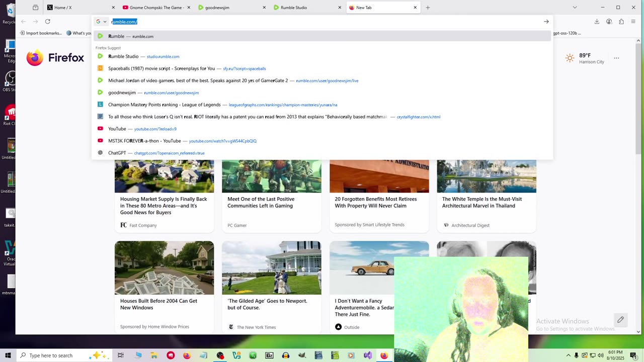Pick the MST3K FOREVER-a-thon suggestion
Viewport: 644px width, 362px height.
coord(322,141)
